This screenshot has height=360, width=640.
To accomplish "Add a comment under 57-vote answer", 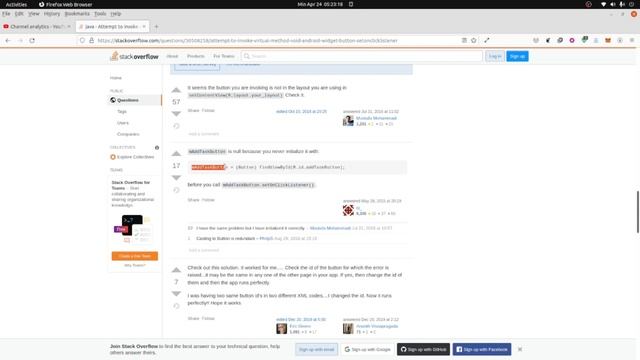I will point(203,134).
